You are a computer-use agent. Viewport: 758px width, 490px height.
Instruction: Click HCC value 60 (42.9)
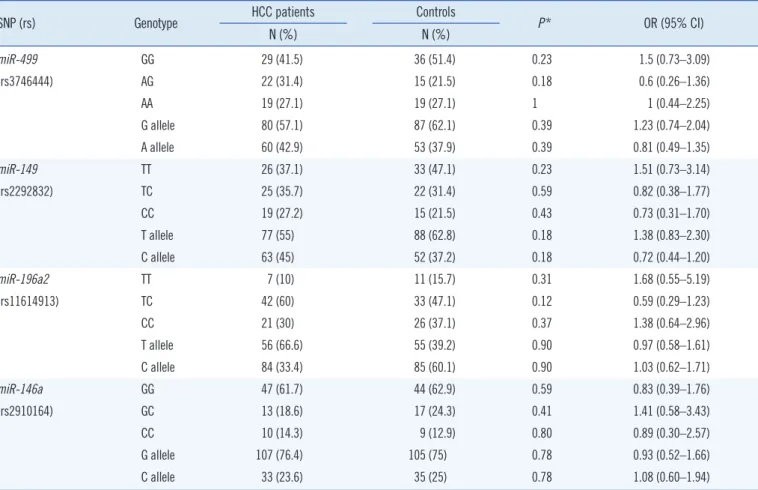[282, 147]
